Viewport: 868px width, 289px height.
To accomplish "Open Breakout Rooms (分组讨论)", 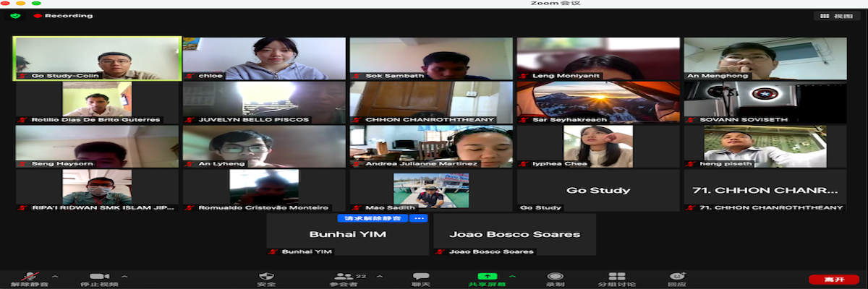I will coord(616,277).
